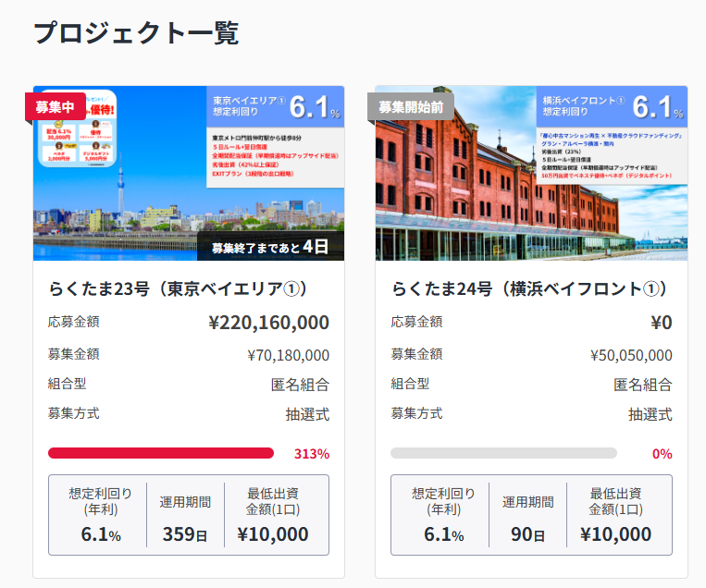Viewport: 706px width, 588px height.
Task: Click ¥10,000 minimum investment on 24号 card
Action: pos(615,534)
